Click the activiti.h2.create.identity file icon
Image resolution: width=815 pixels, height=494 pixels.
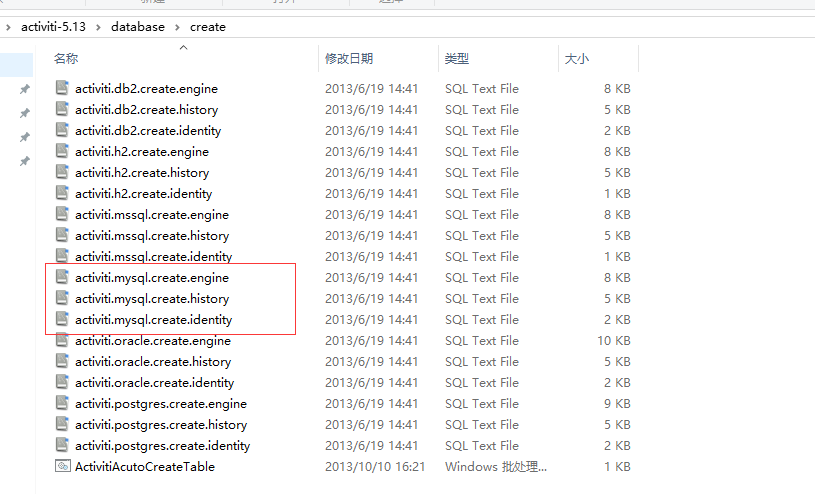coord(62,193)
